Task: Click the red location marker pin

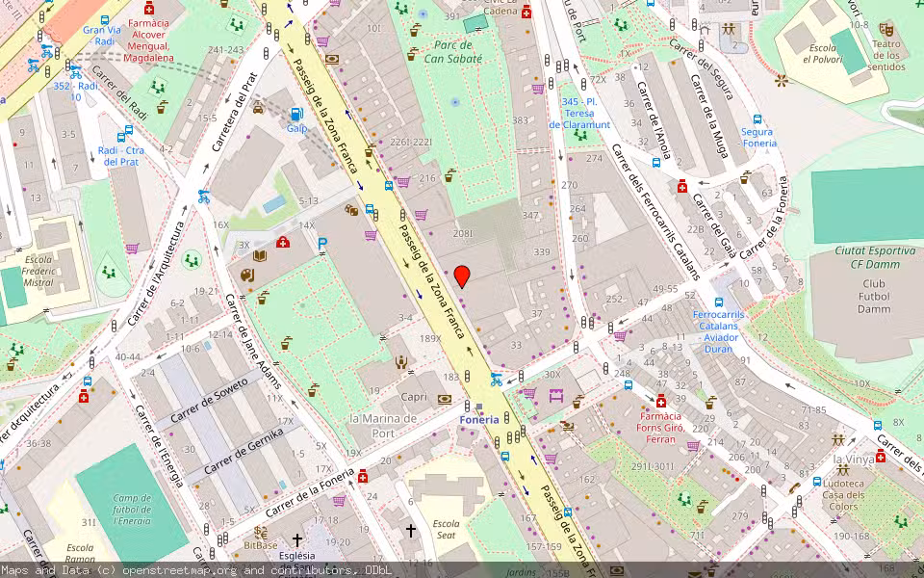Action: click(x=463, y=276)
